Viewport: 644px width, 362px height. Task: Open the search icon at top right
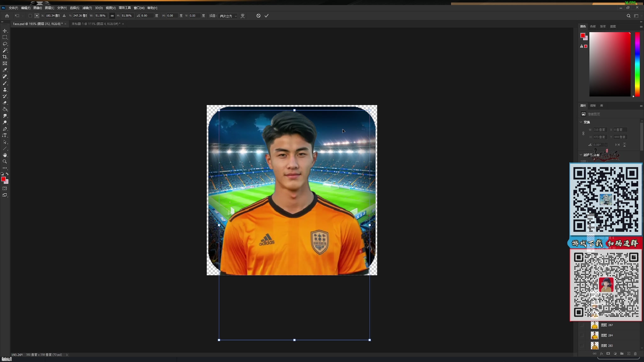pyautogui.click(x=628, y=16)
